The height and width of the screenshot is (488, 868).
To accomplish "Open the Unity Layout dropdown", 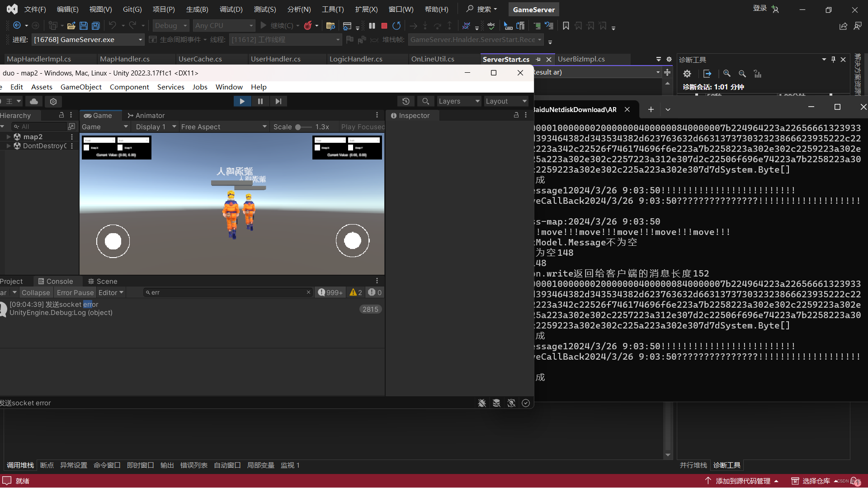I will tap(506, 101).
